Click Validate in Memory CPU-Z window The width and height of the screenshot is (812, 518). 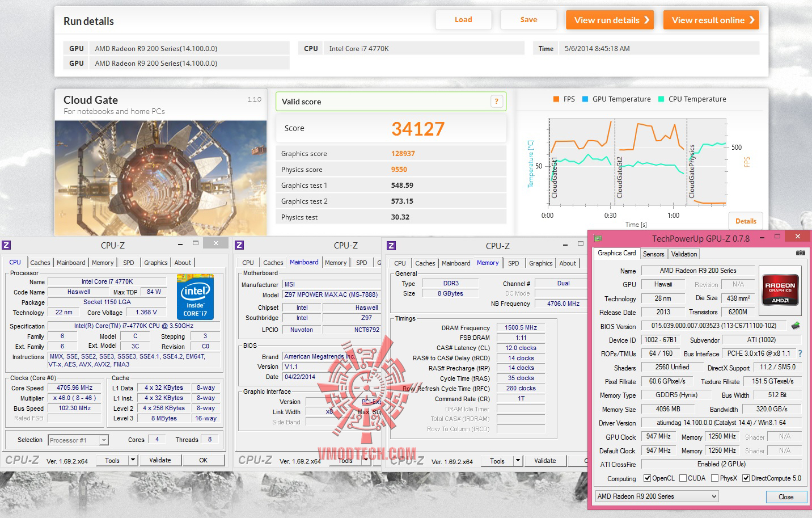[x=545, y=461]
